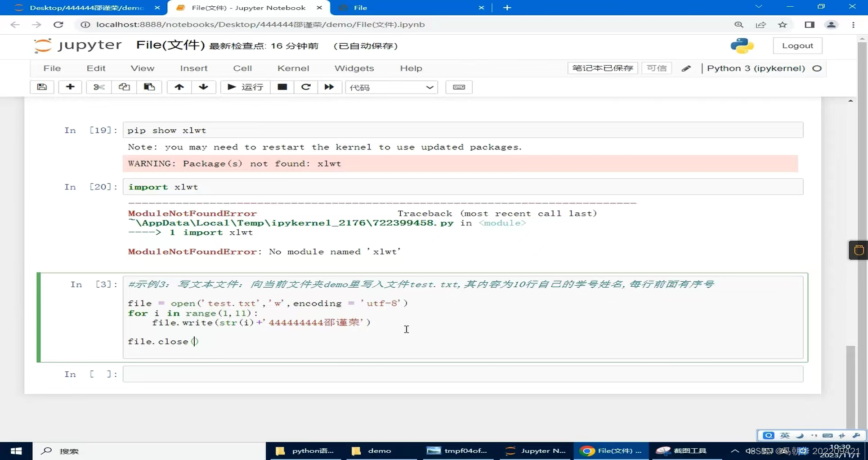Paste a cell using the paste icon
Viewport: 868px width, 460px height.
click(x=149, y=87)
